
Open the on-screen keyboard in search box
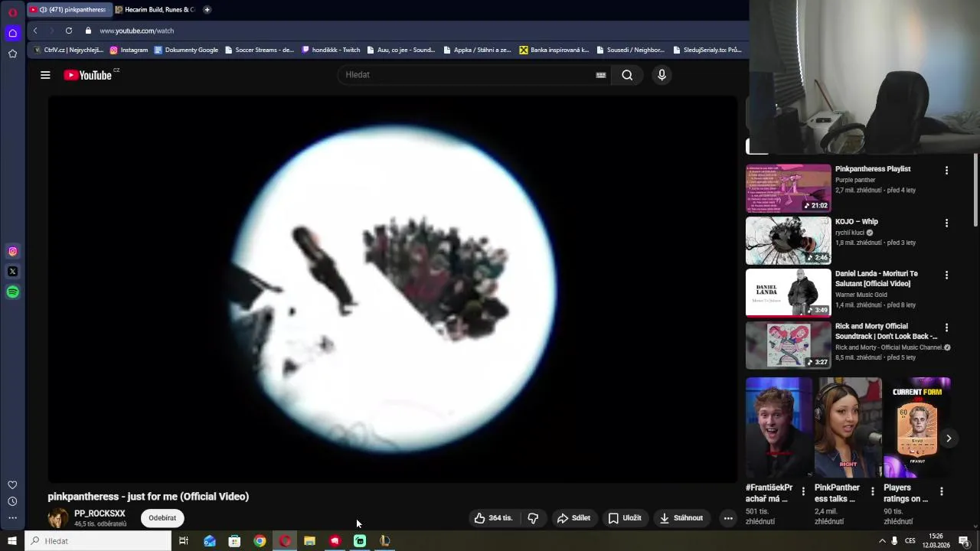click(x=601, y=75)
